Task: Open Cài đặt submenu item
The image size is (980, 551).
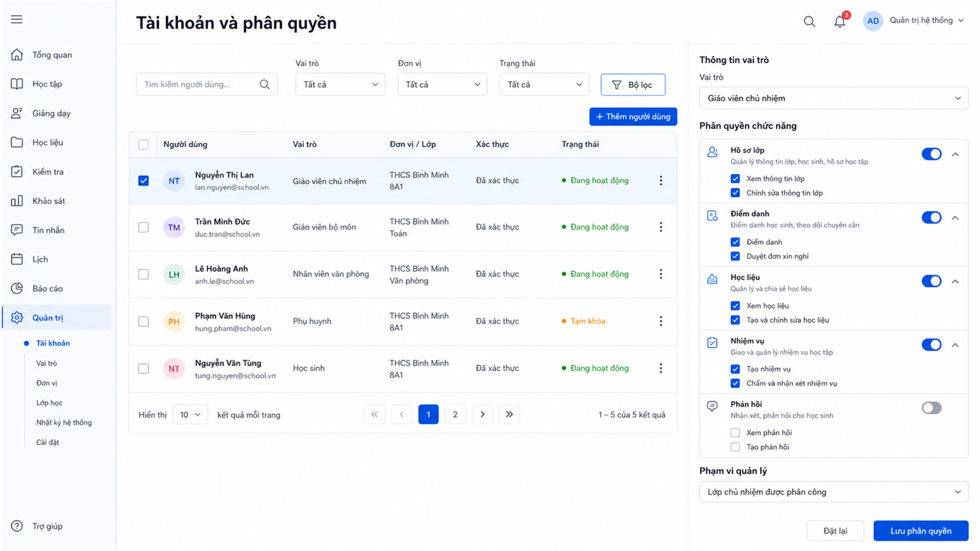Action: click(48, 442)
